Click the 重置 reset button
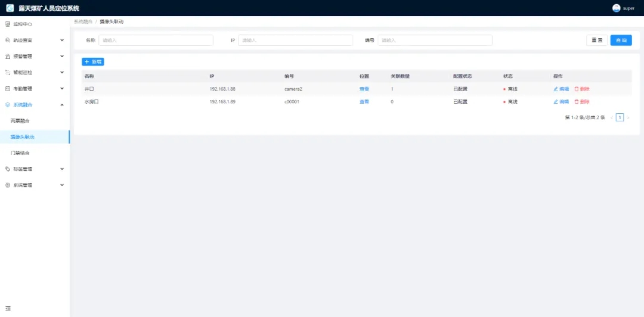The width and height of the screenshot is (644, 317). click(x=597, y=41)
